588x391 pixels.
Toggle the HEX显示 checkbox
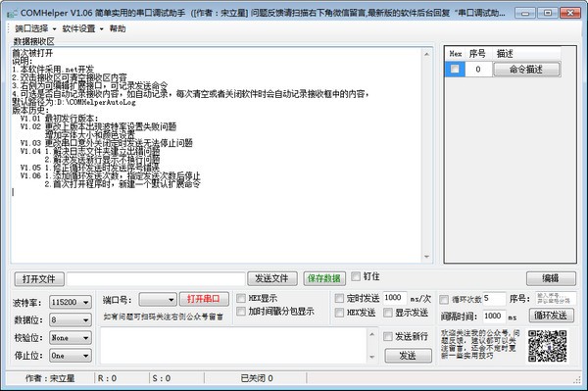click(x=241, y=299)
